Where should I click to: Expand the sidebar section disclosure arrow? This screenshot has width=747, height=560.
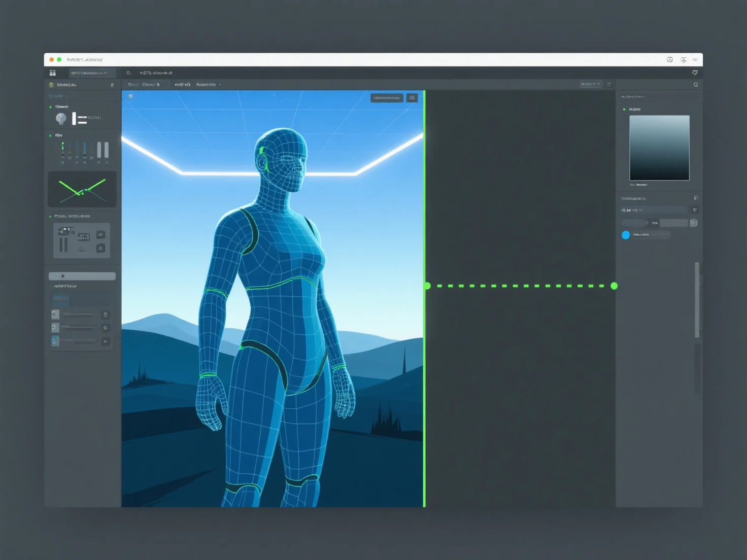click(x=66, y=95)
